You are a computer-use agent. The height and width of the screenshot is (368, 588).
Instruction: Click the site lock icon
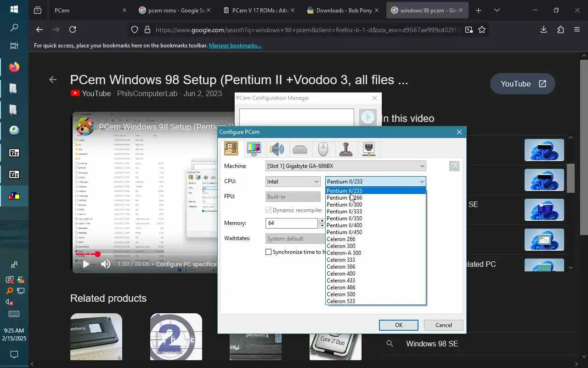(147, 29)
